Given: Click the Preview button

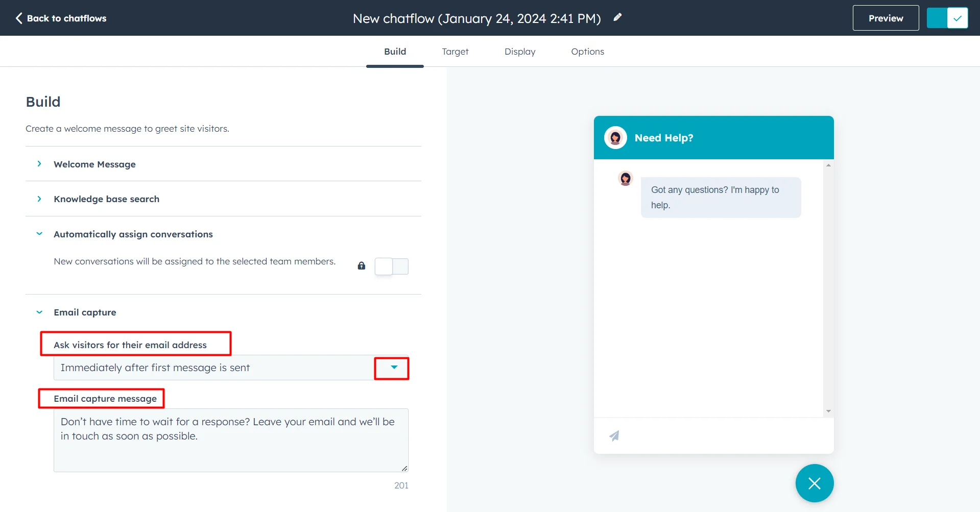Looking at the screenshot, I should [885, 18].
